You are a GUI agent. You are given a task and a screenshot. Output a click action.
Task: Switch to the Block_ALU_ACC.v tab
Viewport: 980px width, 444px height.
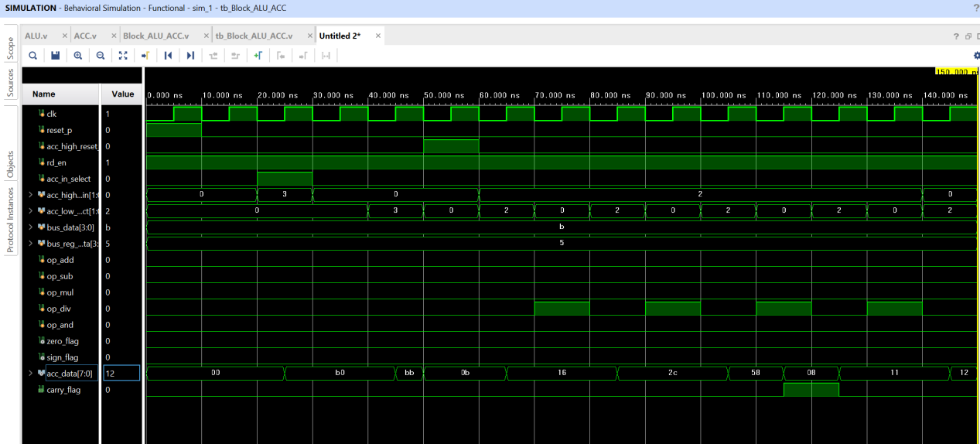click(155, 36)
